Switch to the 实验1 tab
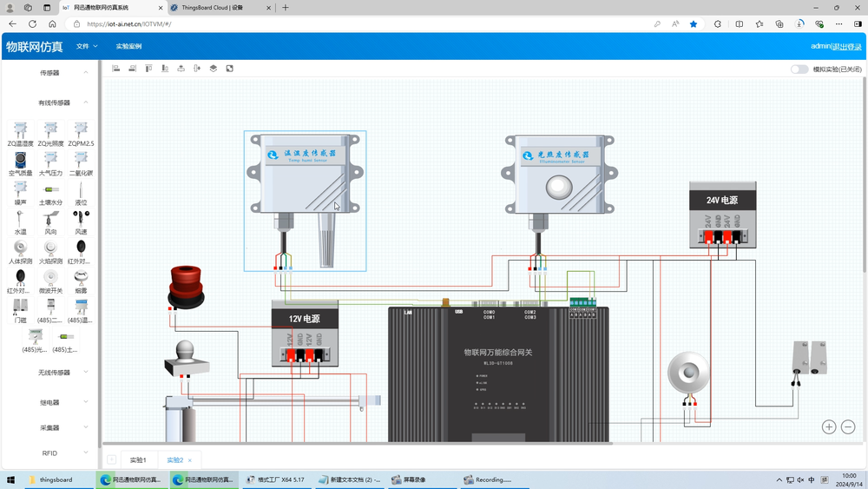 point(138,460)
